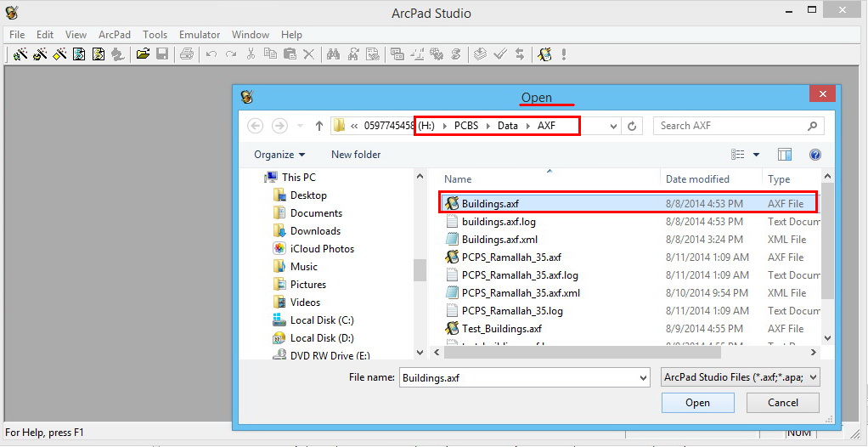Cancel the Open dialog
The width and height of the screenshot is (868, 447).
(783, 403)
